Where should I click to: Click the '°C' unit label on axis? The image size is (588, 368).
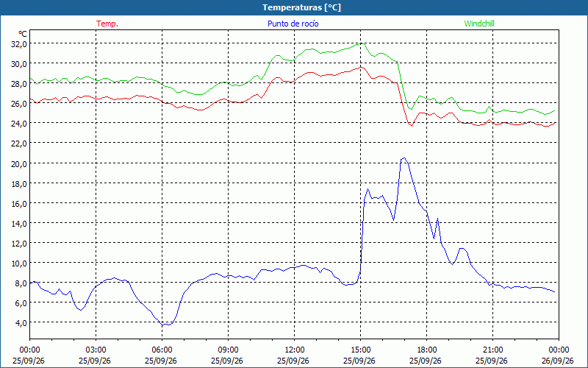pos(23,34)
